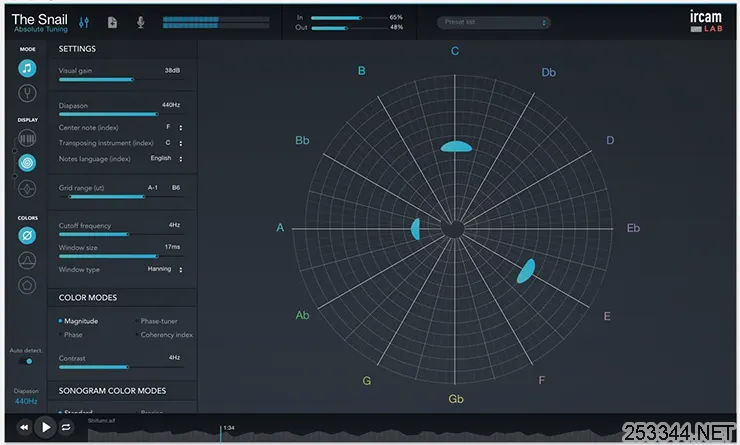This screenshot has height=445, width=740.
Task: Click the input level meter bar
Action: pyautogui.click(x=216, y=22)
